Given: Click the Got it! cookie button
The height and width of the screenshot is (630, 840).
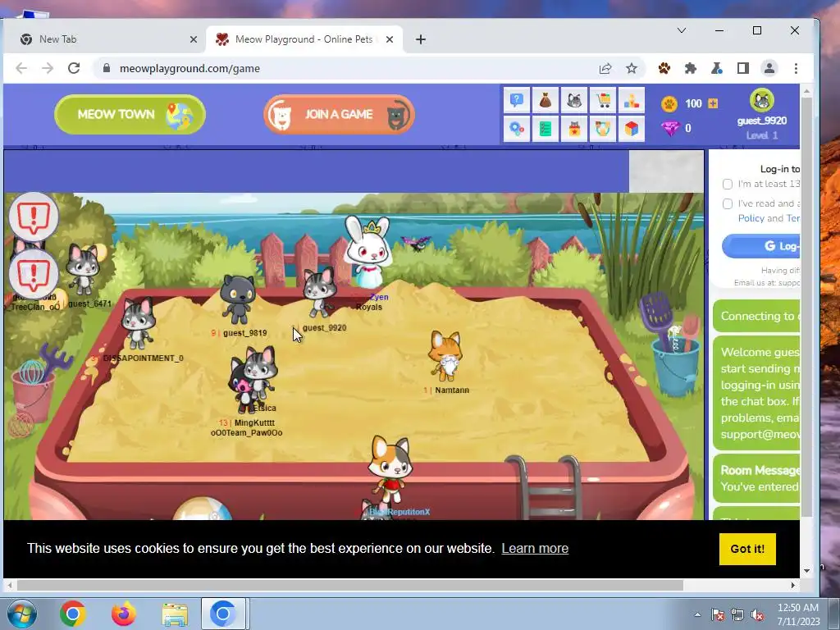Looking at the screenshot, I should pyautogui.click(x=747, y=549).
